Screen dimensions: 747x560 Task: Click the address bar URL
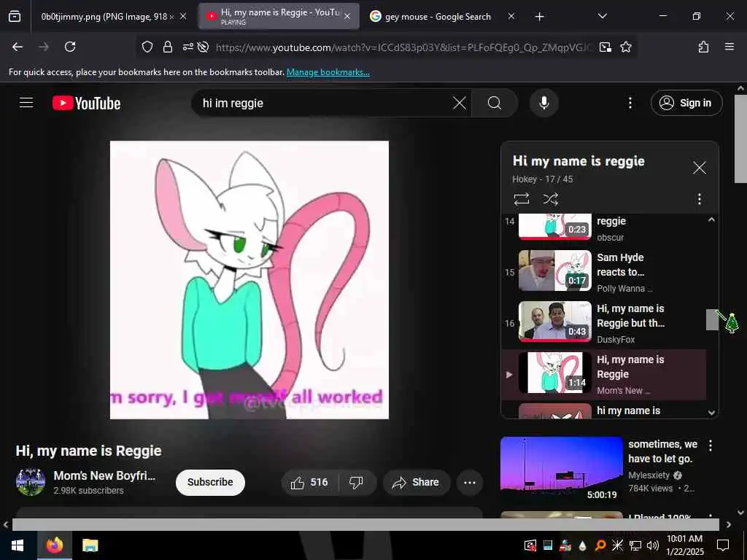(404, 47)
